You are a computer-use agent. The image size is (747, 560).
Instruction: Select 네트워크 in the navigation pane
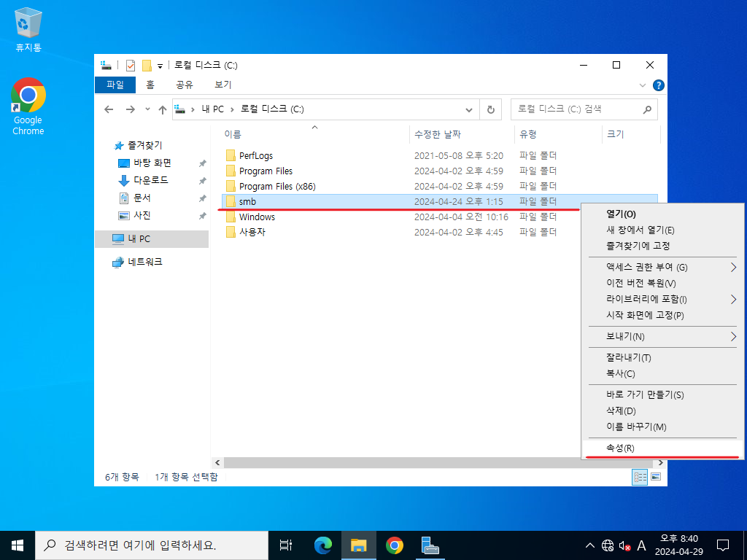(x=145, y=262)
